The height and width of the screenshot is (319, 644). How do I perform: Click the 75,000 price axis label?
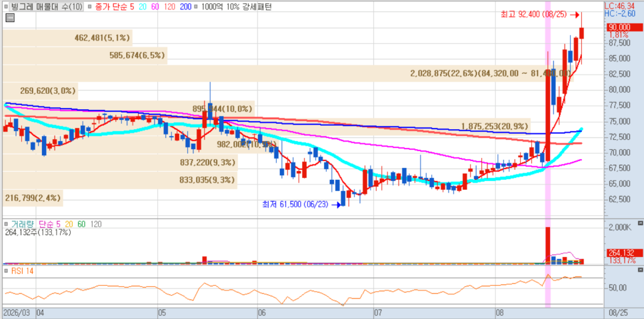coord(619,121)
